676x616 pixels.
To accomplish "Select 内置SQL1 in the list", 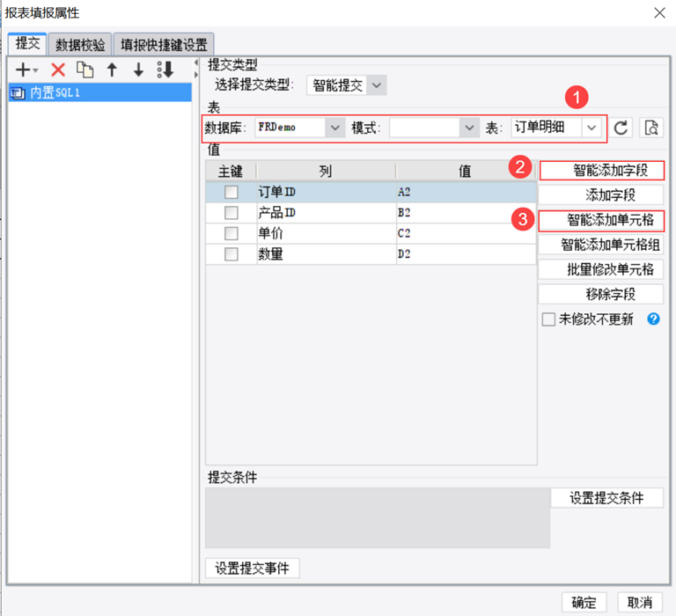I will 100,92.
